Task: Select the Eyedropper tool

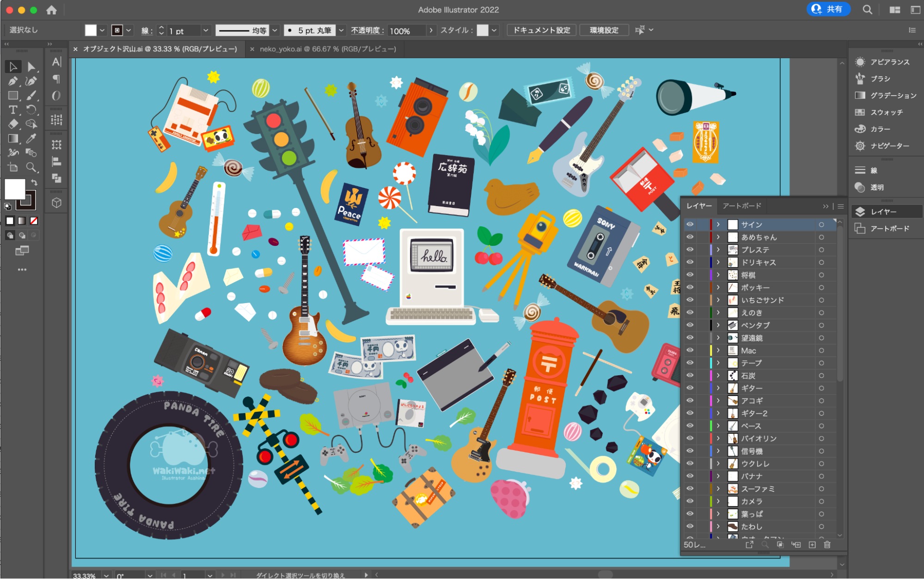Action: tap(31, 139)
